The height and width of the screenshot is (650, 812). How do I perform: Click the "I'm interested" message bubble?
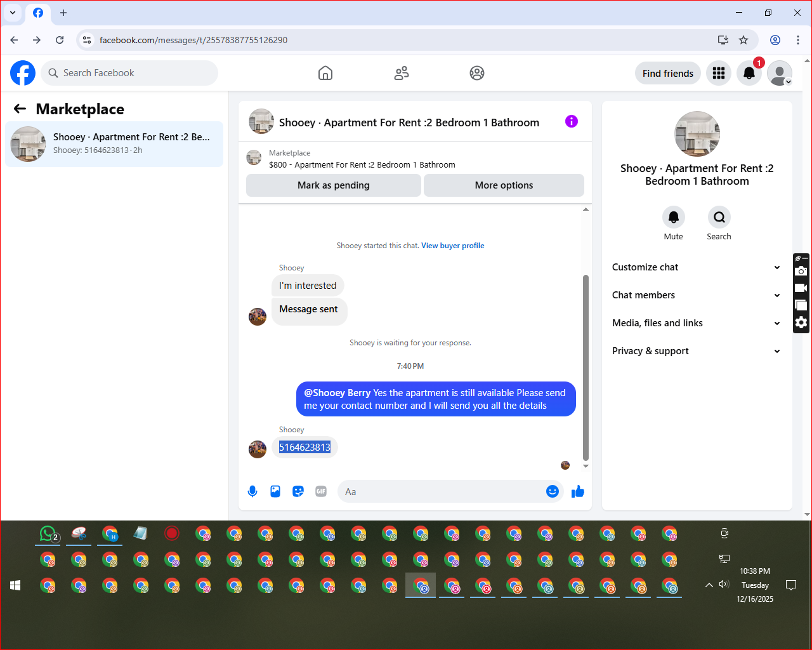[x=308, y=286]
